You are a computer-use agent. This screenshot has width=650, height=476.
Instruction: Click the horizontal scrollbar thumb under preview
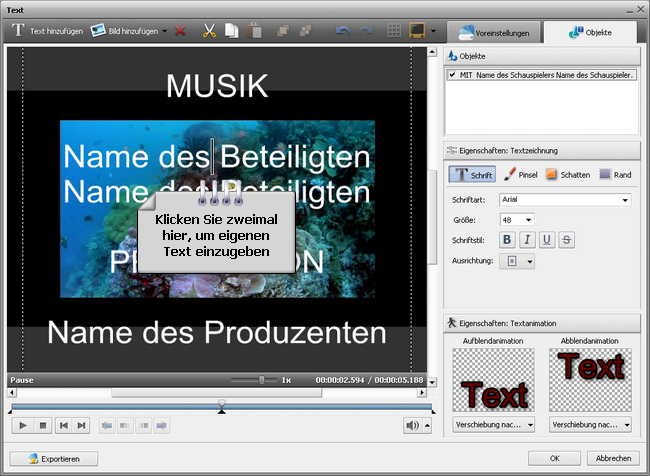[216, 392]
